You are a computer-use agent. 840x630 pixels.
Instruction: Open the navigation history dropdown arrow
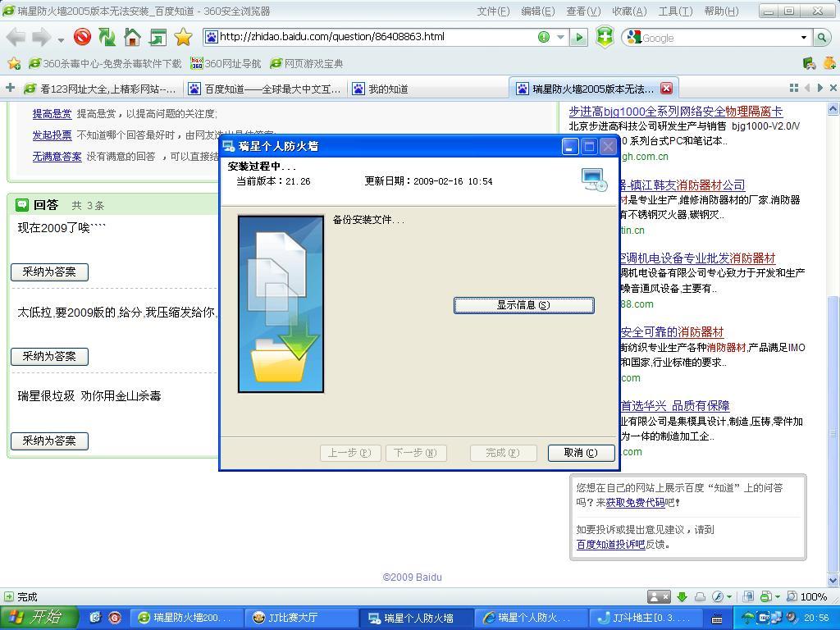61,39
